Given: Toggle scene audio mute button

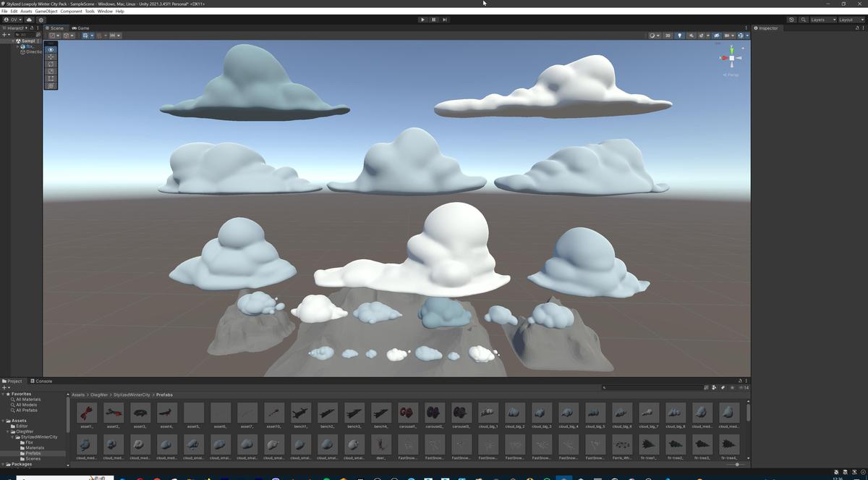Looking at the screenshot, I should coord(691,35).
